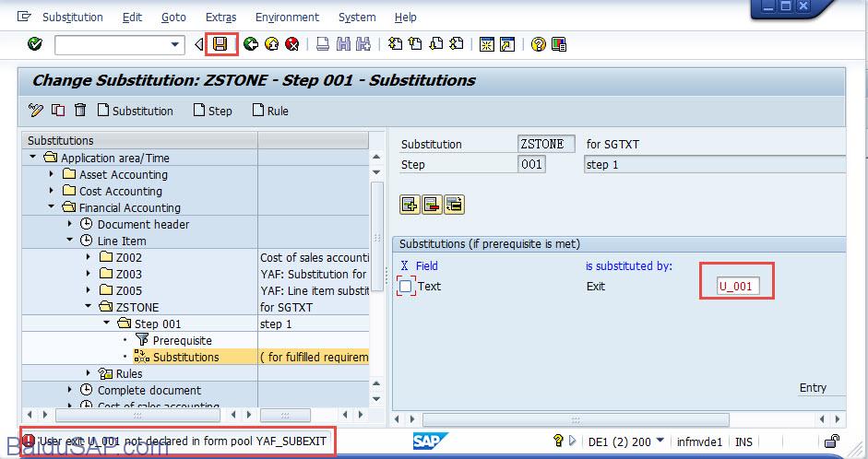Viewport: 868px width, 459px height.
Task: Go to Previous Page icon
Action: point(415,43)
